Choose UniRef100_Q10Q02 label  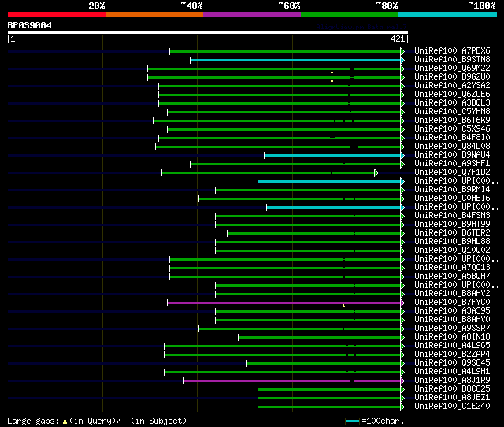[x=452, y=251]
